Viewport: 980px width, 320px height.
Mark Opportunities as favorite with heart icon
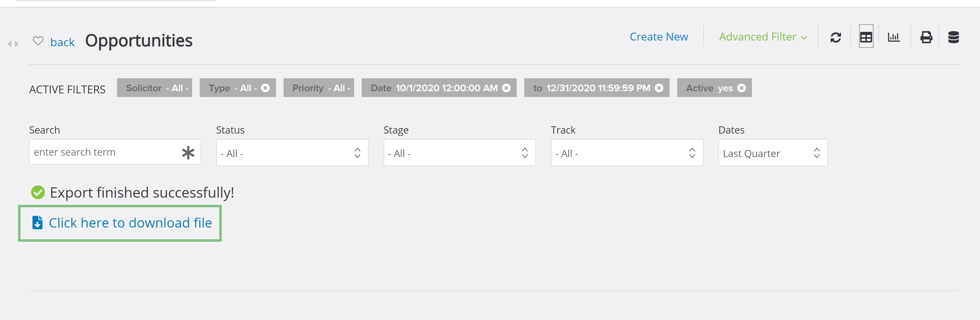(x=38, y=40)
